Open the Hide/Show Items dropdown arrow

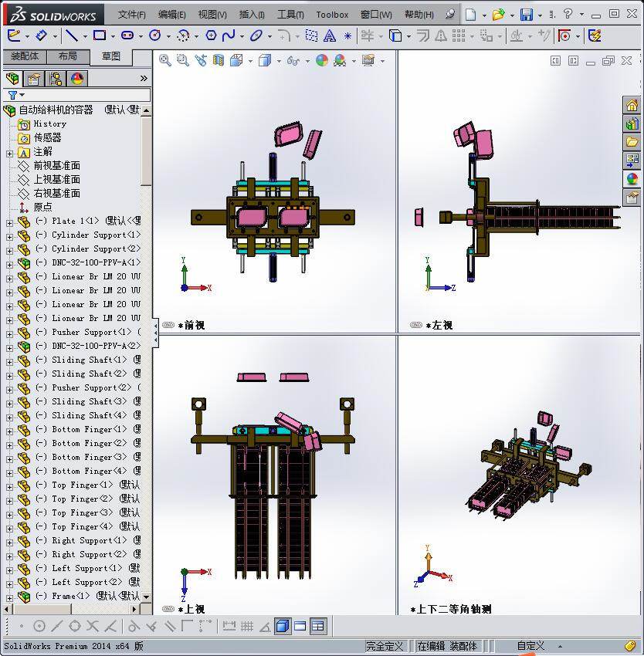(307, 61)
